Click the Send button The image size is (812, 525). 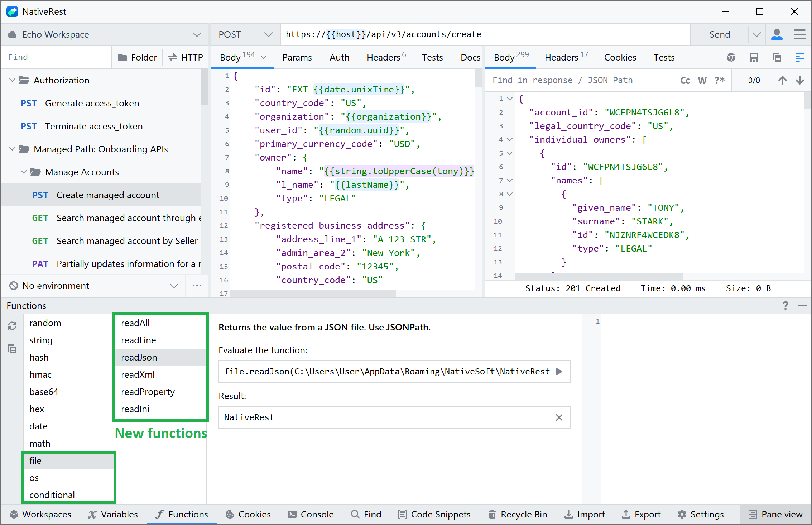(719, 34)
